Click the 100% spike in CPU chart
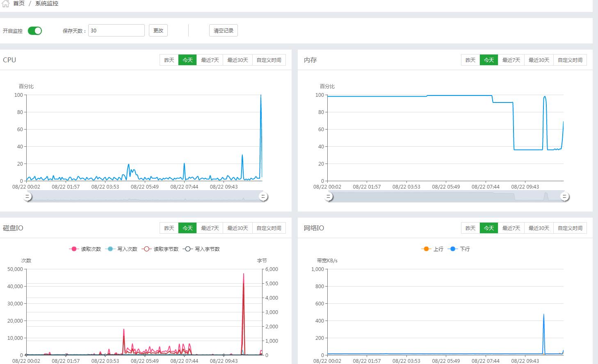 (261, 96)
